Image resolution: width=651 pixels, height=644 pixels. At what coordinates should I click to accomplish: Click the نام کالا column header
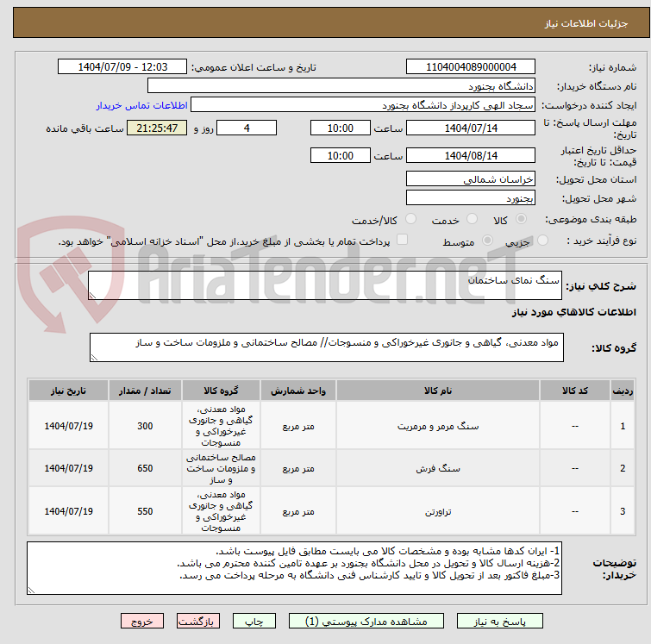click(438, 391)
